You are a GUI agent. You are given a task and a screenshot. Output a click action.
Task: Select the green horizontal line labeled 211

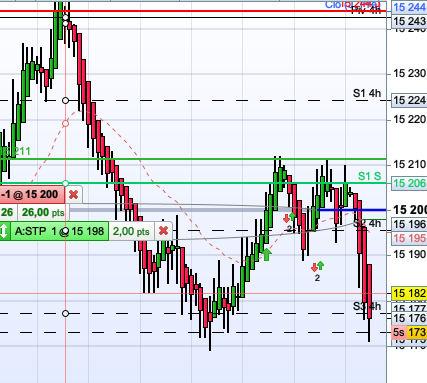(x=193, y=159)
